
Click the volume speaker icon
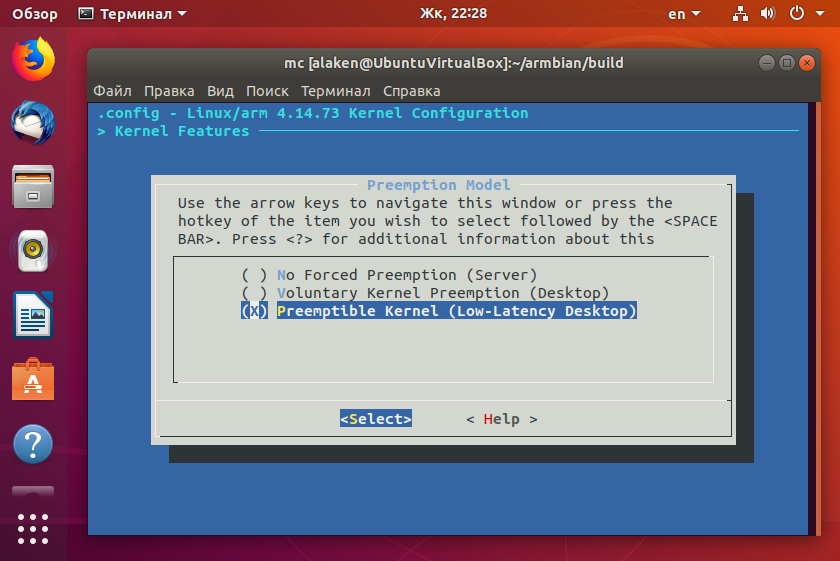tap(768, 13)
